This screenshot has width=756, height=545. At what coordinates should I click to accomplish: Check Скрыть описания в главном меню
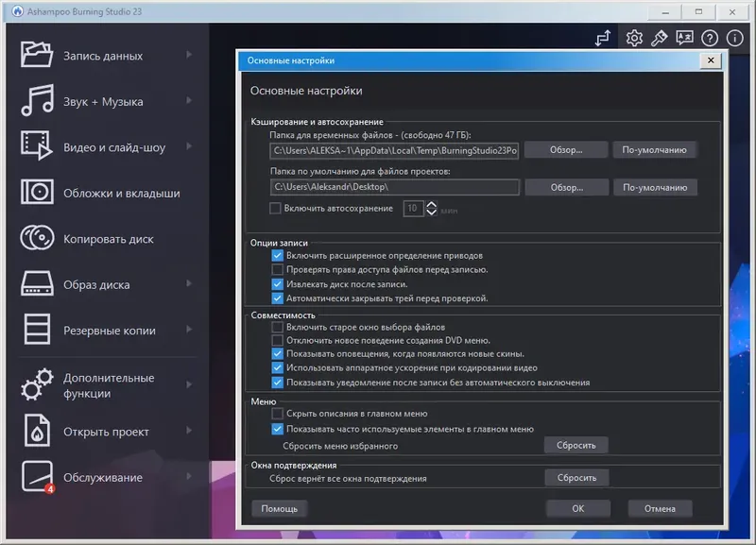point(277,414)
